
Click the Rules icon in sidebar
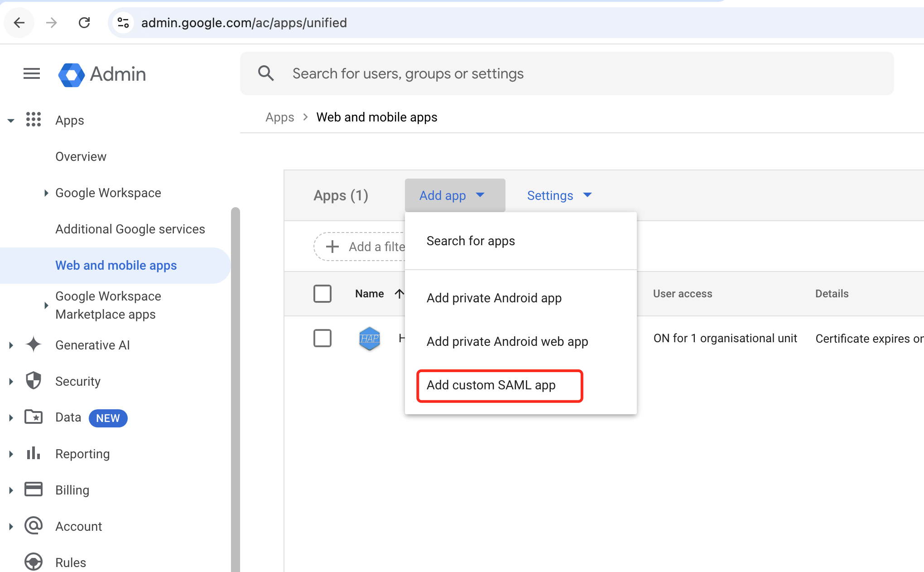[34, 562]
